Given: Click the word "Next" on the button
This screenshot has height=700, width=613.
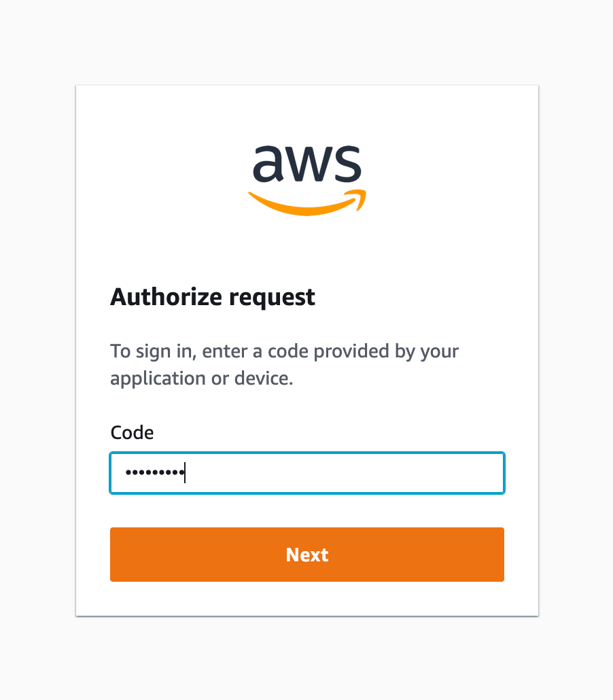Looking at the screenshot, I should click(x=307, y=555).
